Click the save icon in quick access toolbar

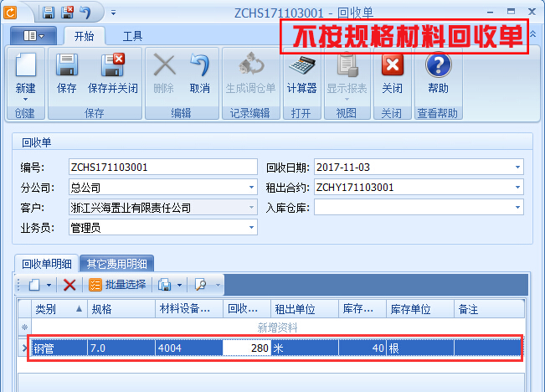[x=49, y=13]
